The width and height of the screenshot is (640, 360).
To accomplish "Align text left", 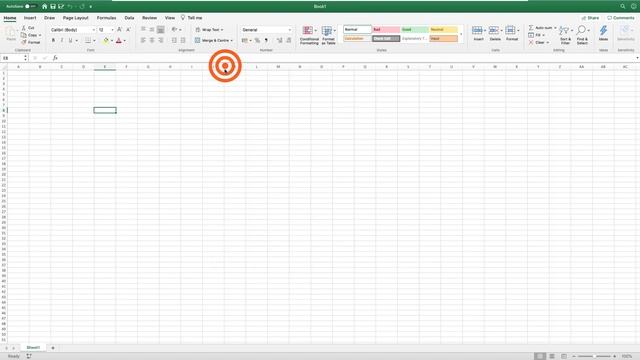I will pyautogui.click(x=143, y=40).
